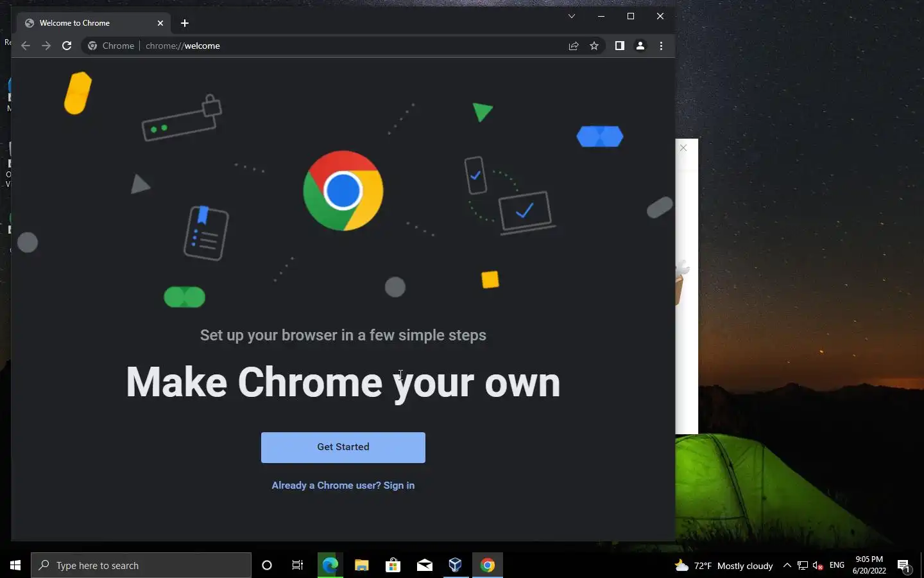Bookmark this tab with the star icon

point(594,46)
